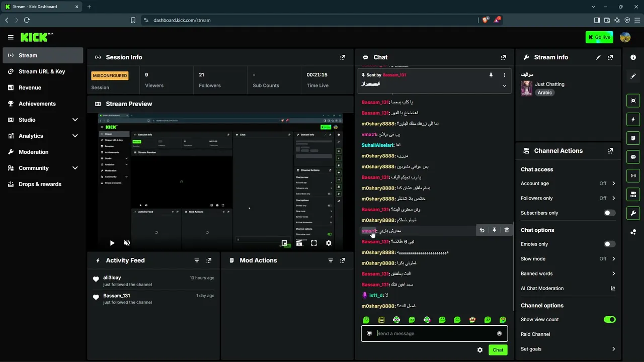Toggle the Activity Feed lightning sidebar icon
Viewport: 644px width, 362px height.
(x=633, y=120)
